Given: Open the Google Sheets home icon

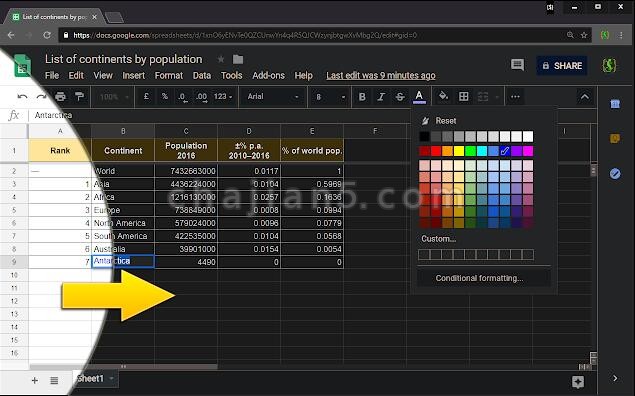Looking at the screenshot, I should pyautogui.click(x=23, y=65).
